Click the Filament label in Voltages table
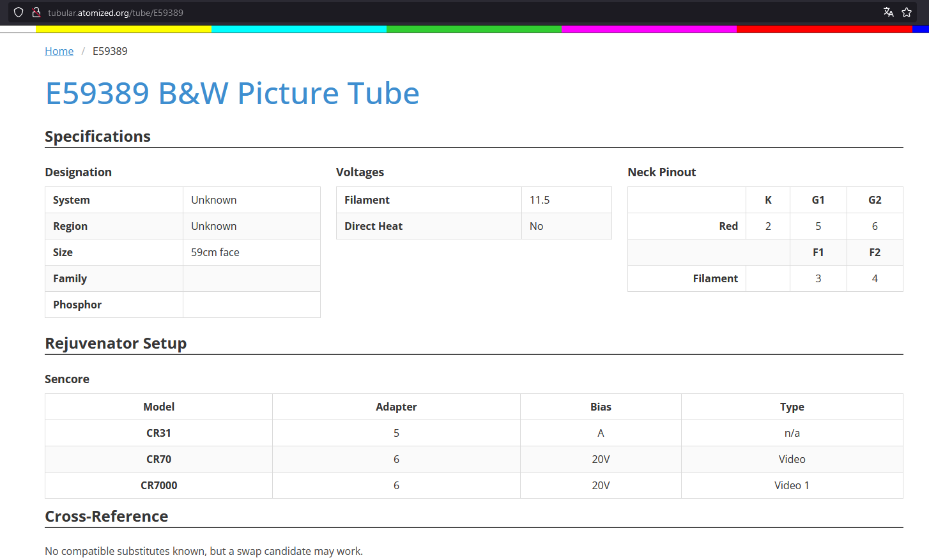This screenshot has width=929, height=560. click(x=367, y=200)
